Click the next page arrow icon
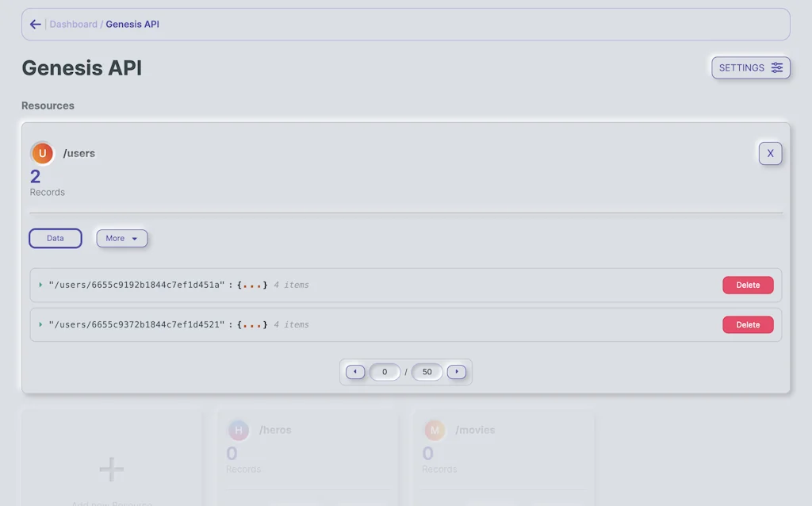This screenshot has width=812, height=506. point(457,371)
